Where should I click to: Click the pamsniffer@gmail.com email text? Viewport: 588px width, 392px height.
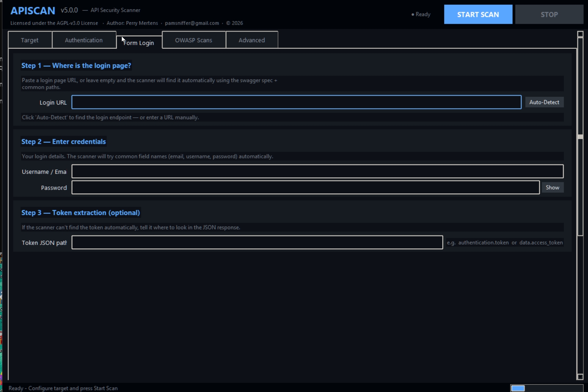[x=192, y=23]
